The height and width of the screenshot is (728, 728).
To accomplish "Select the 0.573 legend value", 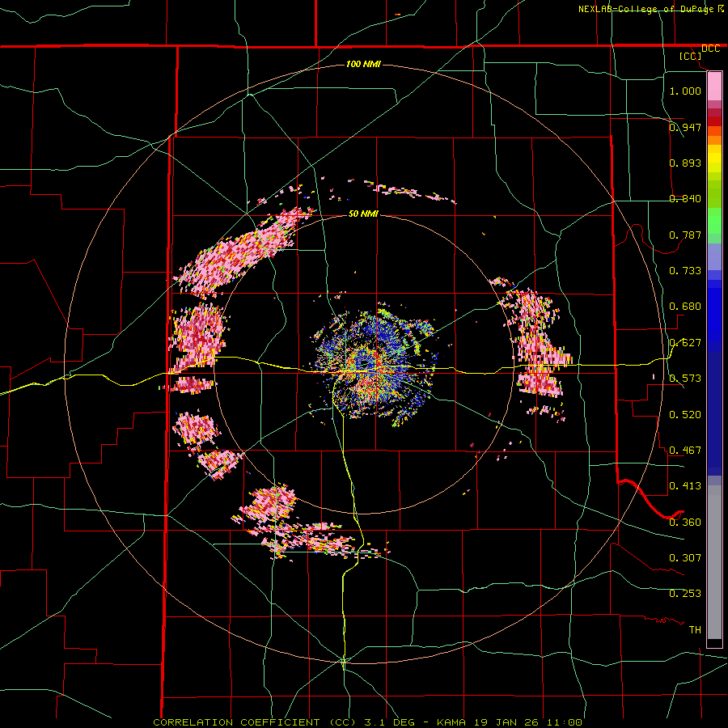I will click(685, 379).
